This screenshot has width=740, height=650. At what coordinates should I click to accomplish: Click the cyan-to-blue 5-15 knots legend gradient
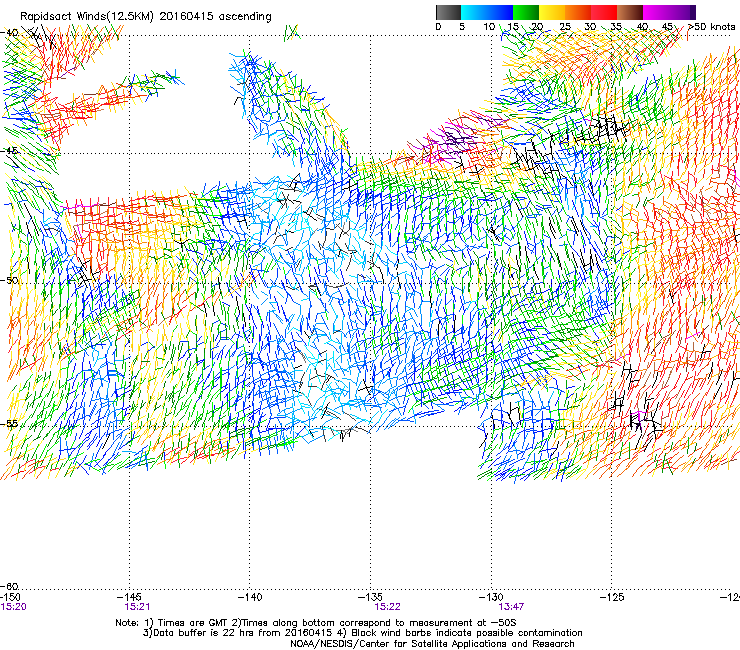point(487,12)
